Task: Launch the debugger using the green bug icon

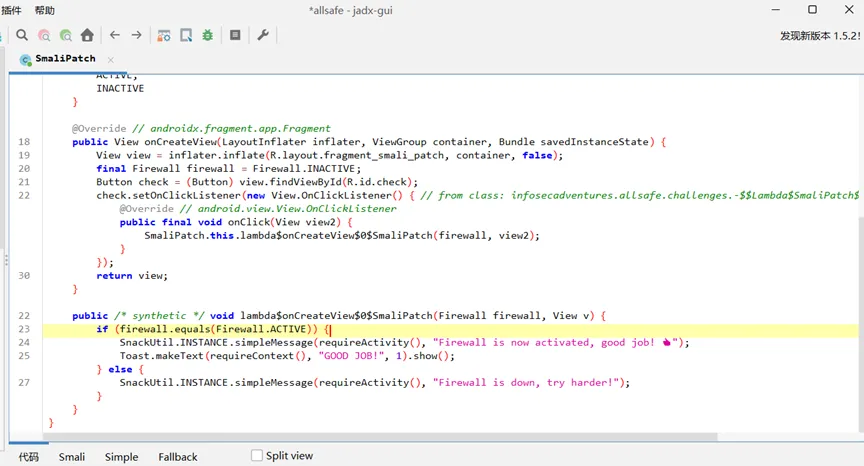Action: tap(208, 35)
